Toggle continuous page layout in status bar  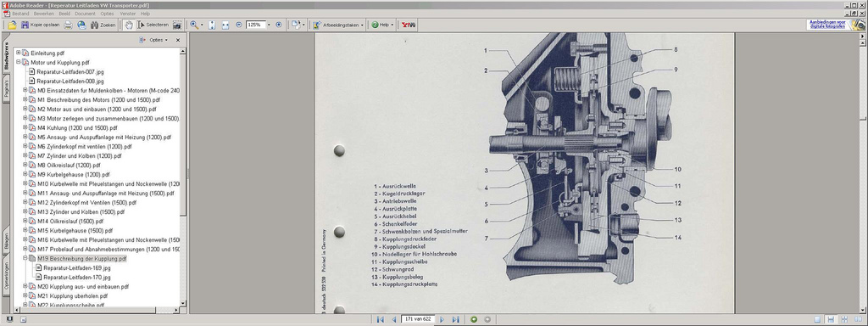[831, 319]
